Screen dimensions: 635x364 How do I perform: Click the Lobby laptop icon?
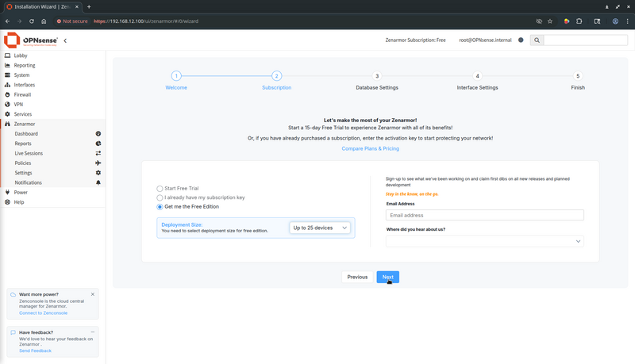[x=7, y=56]
